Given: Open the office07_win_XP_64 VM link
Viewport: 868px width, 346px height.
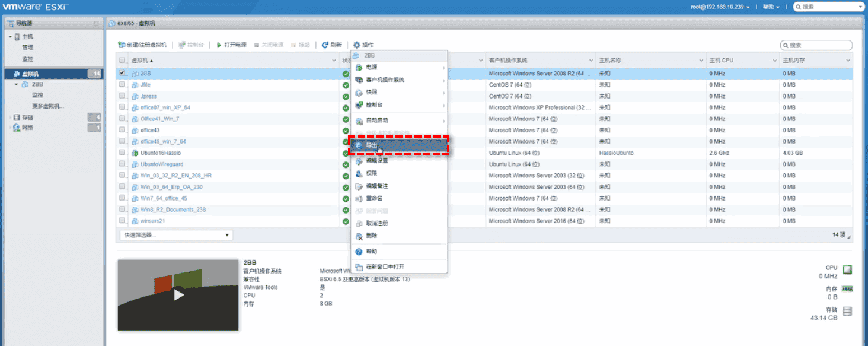Looking at the screenshot, I should tap(165, 107).
